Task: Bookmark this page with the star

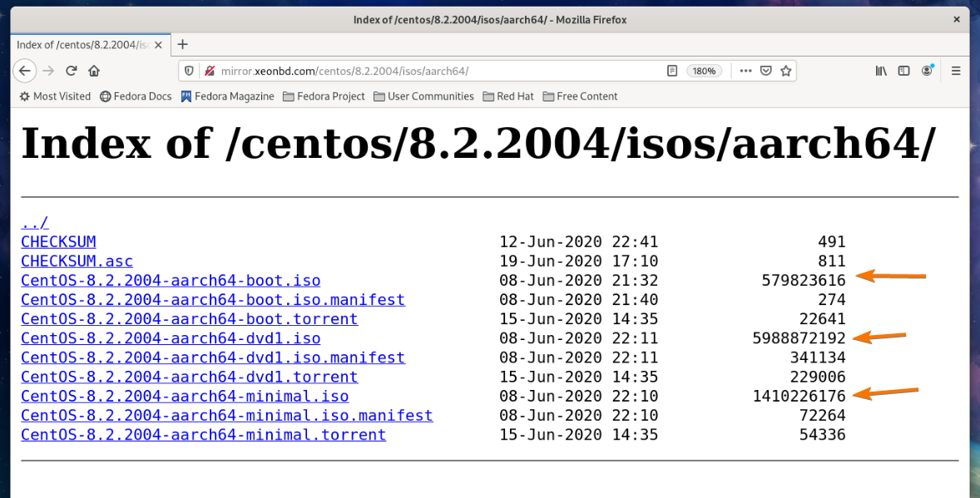Action: pos(785,71)
